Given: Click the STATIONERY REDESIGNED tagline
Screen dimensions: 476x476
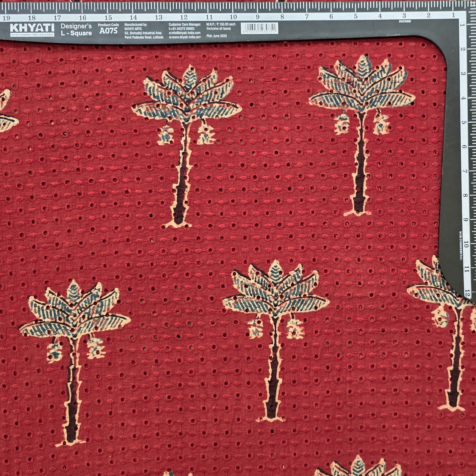Looking at the screenshot, I should coord(32,35).
